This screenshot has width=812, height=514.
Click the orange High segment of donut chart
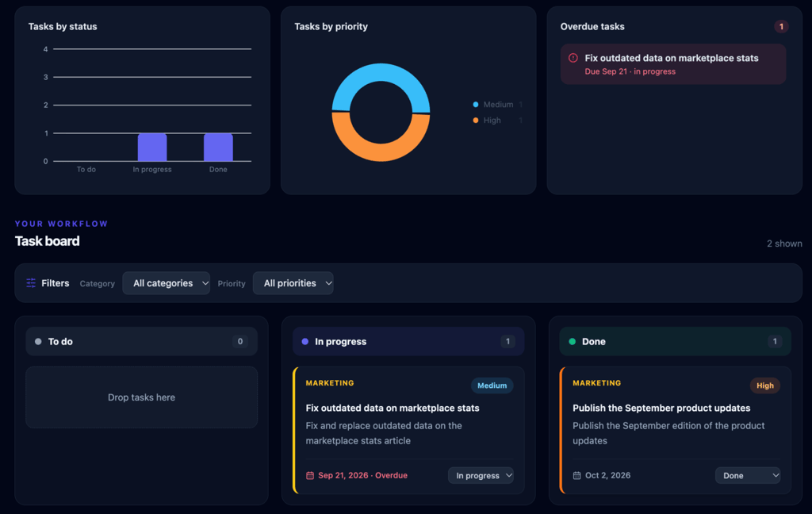(x=381, y=152)
